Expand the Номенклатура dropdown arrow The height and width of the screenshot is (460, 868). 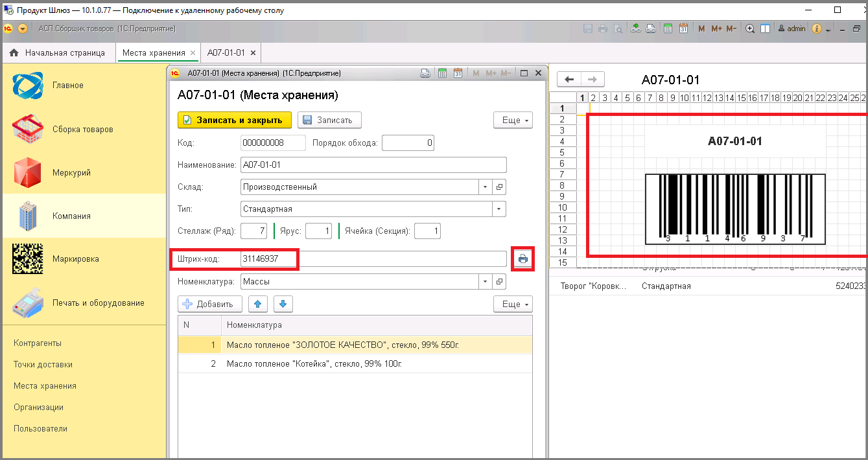(x=486, y=282)
